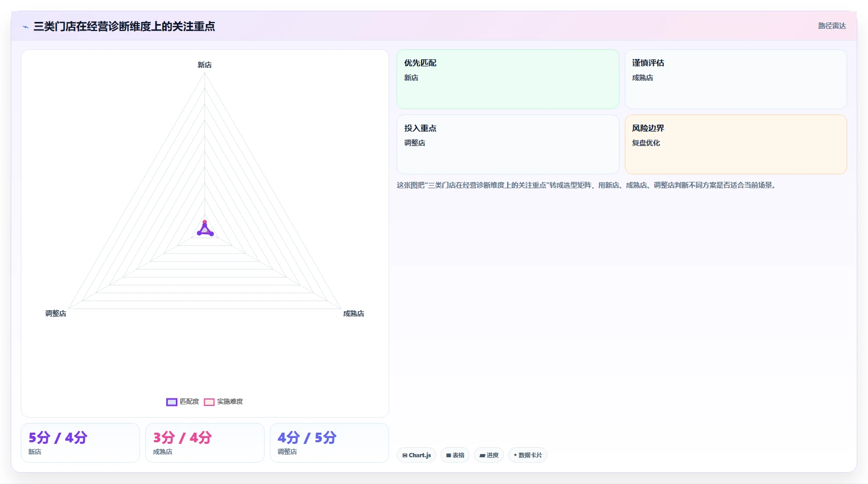Click the 4分 / 5分 score card for 调整店

coord(329,443)
